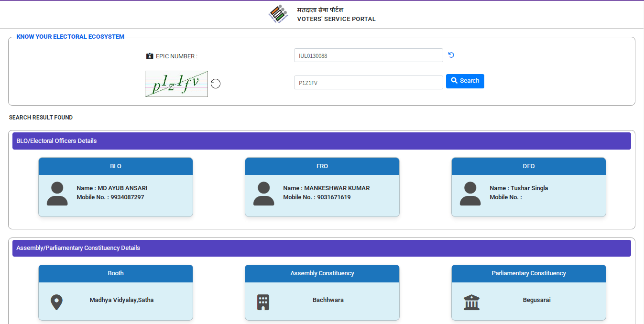The height and width of the screenshot is (324, 644).
Task: Select the Assembly/Parliamentary Constituency Details header
Action: [x=321, y=248]
